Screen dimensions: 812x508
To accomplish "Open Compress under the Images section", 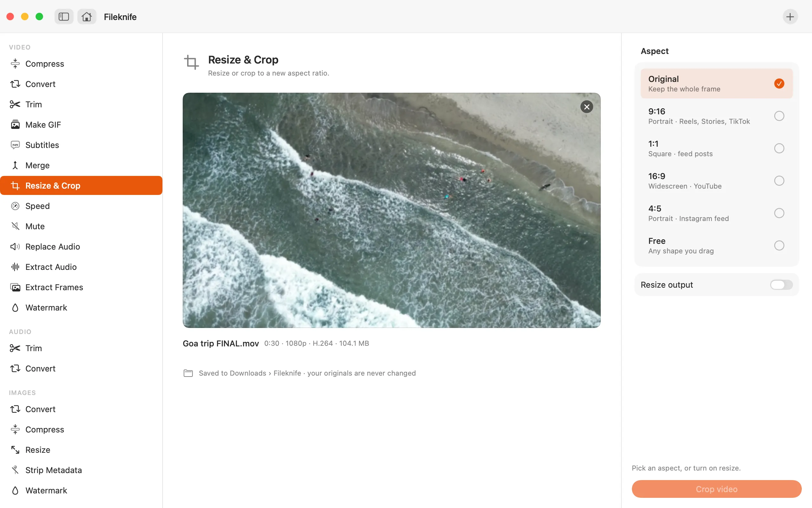I will [81, 429].
